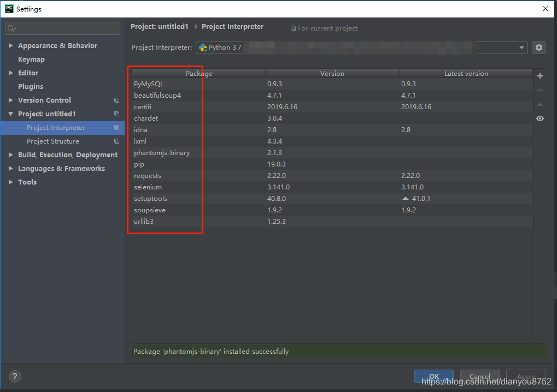Click the upgrade arrow beside 41.0.1
This screenshot has height=392, width=557.
tap(406, 198)
